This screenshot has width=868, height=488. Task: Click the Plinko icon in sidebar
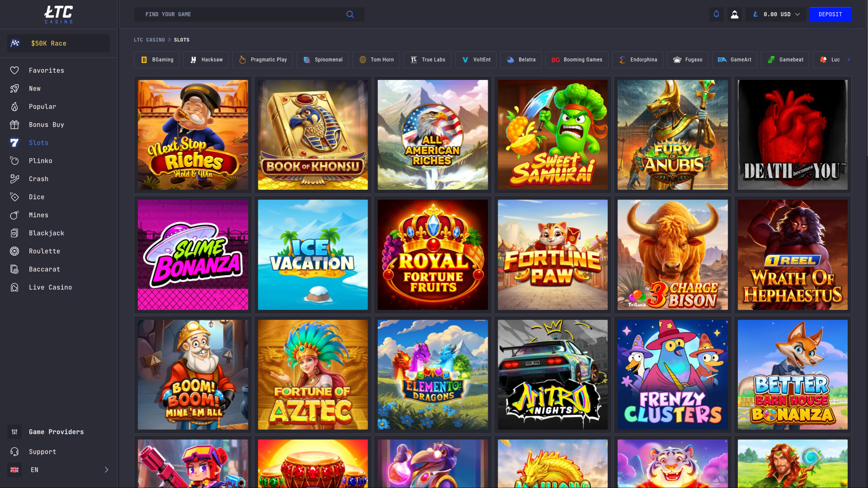[x=14, y=161]
